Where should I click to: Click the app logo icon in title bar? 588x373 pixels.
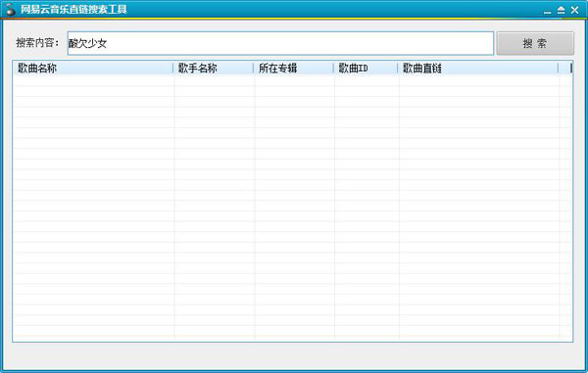(x=11, y=10)
